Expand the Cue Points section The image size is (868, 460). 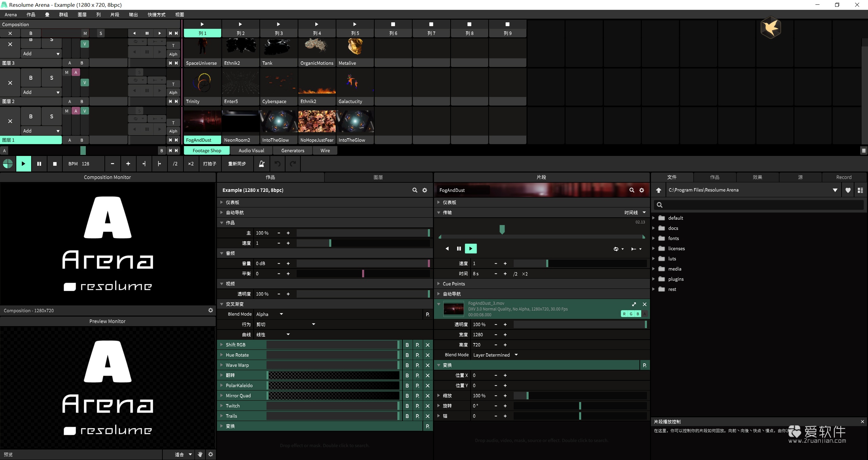tap(439, 284)
